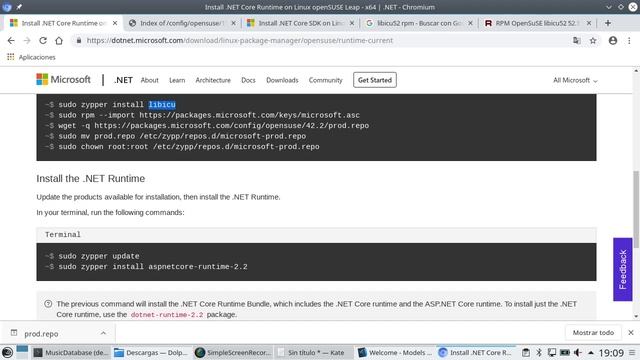Open the SimpleScreenRecorder taskbar window

click(x=233, y=353)
